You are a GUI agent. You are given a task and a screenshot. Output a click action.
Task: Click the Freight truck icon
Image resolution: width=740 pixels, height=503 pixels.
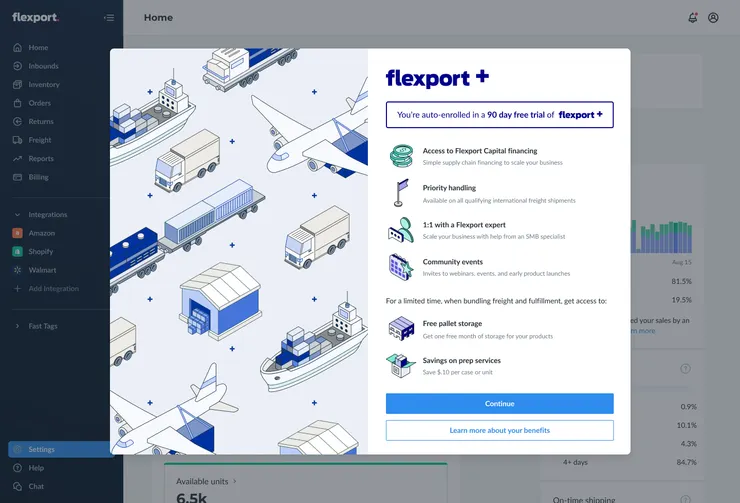click(x=17, y=140)
